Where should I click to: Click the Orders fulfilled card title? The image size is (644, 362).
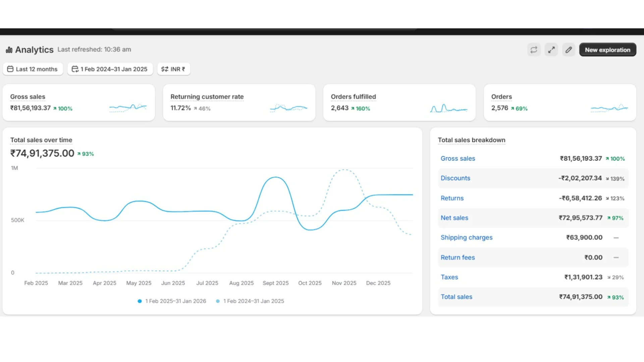(x=353, y=97)
